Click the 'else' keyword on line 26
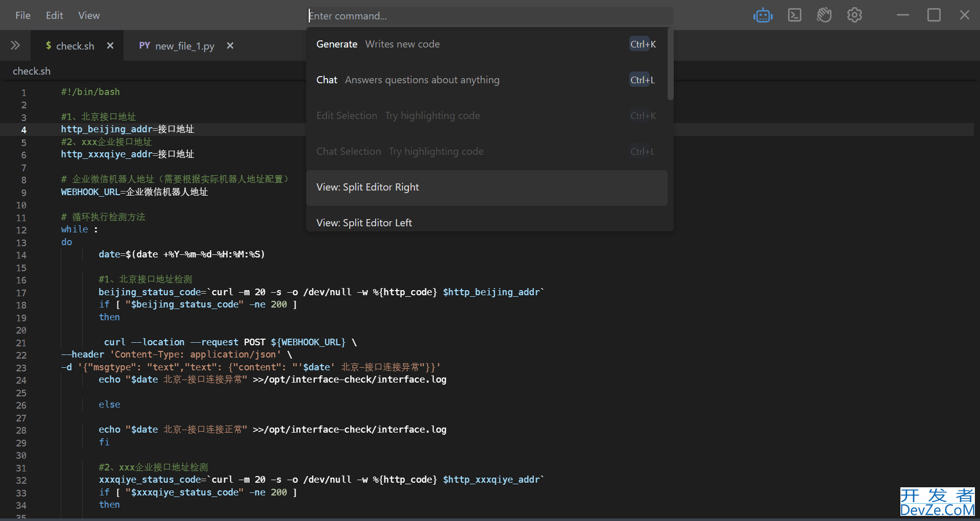Viewport: 980px width, 521px height. [x=109, y=405]
